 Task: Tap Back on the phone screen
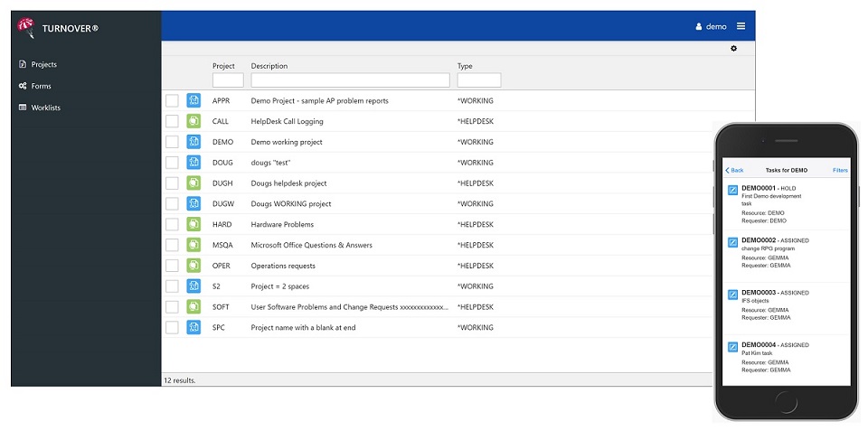tap(734, 170)
